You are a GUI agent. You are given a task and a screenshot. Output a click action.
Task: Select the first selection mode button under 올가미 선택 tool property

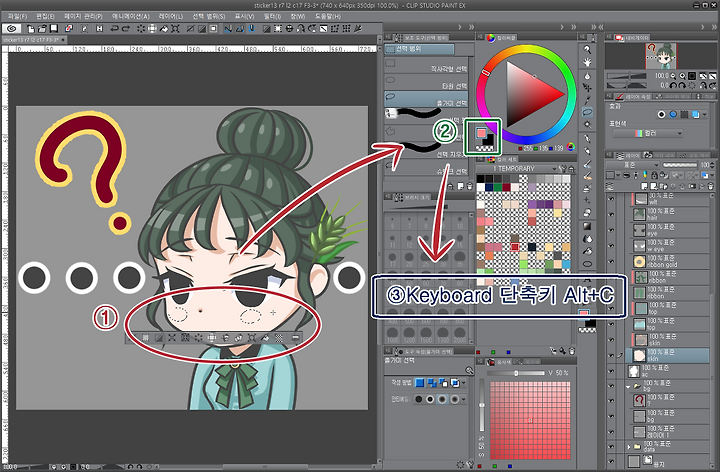[x=420, y=382]
